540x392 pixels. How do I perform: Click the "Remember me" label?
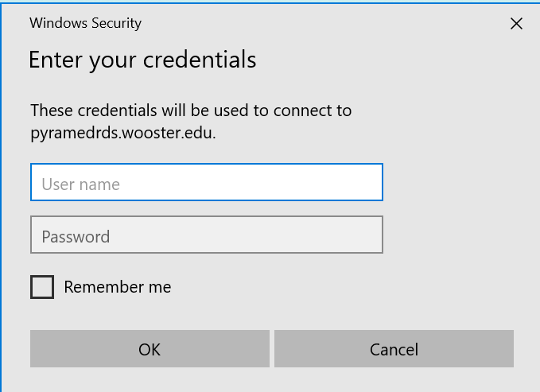click(x=118, y=287)
